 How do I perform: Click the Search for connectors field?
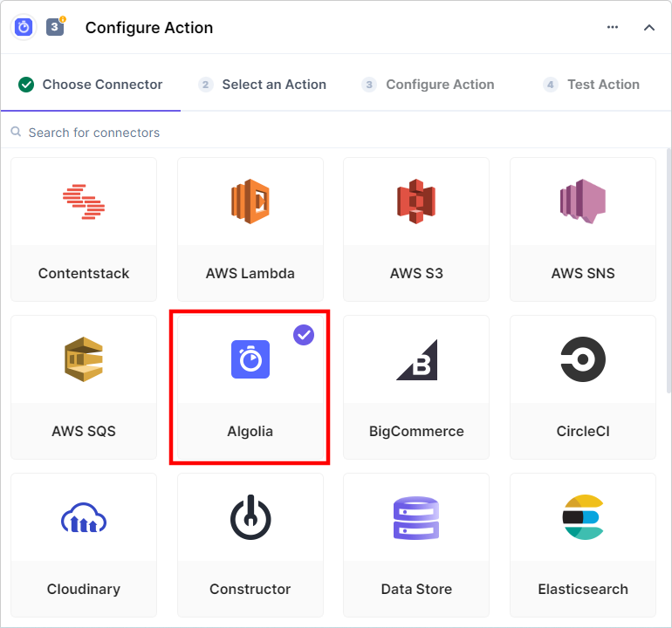[336, 133]
